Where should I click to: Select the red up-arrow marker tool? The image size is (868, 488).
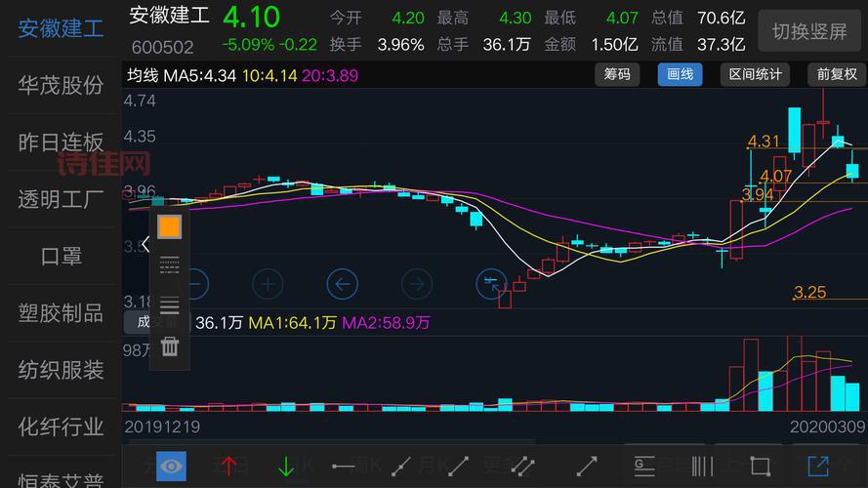(228, 467)
